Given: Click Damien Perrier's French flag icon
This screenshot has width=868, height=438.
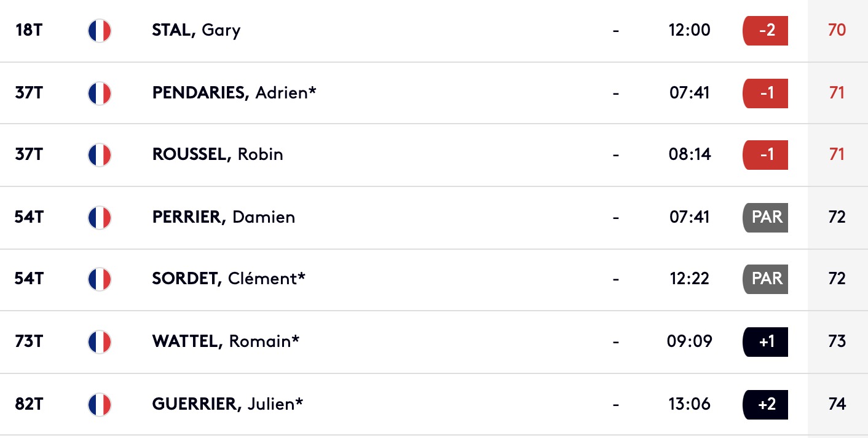Looking at the screenshot, I should point(100,218).
